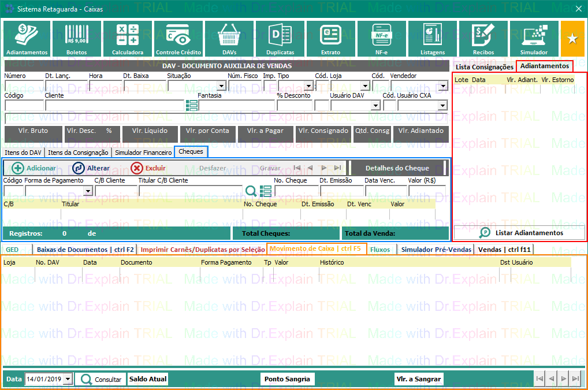Screen dimensions: 588x390
Task: Launch the Calculadora tool
Action: [128, 39]
